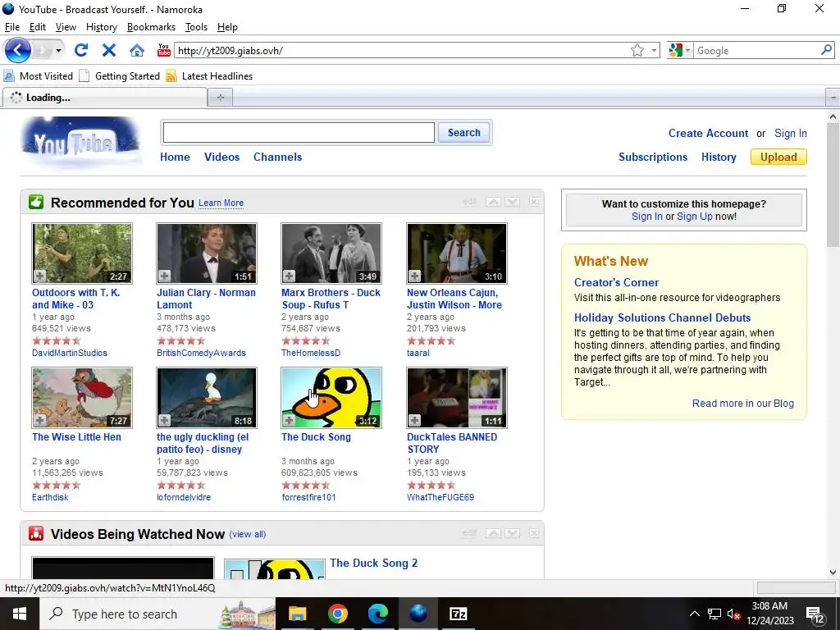Move Recommended for You module down

click(x=512, y=202)
